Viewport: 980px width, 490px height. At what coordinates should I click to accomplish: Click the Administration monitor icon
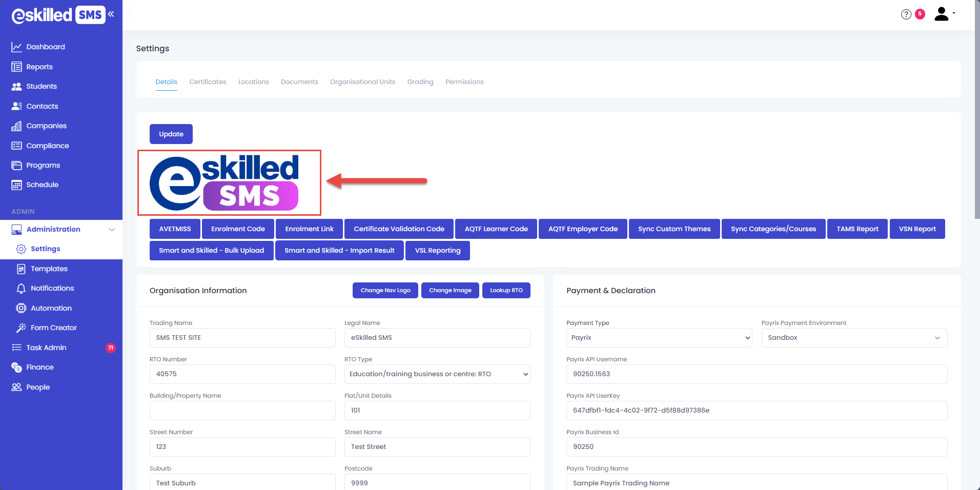(x=16, y=229)
